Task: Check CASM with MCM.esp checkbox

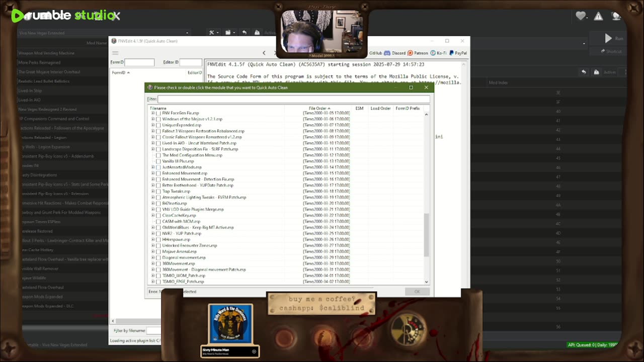Action: (x=158, y=222)
